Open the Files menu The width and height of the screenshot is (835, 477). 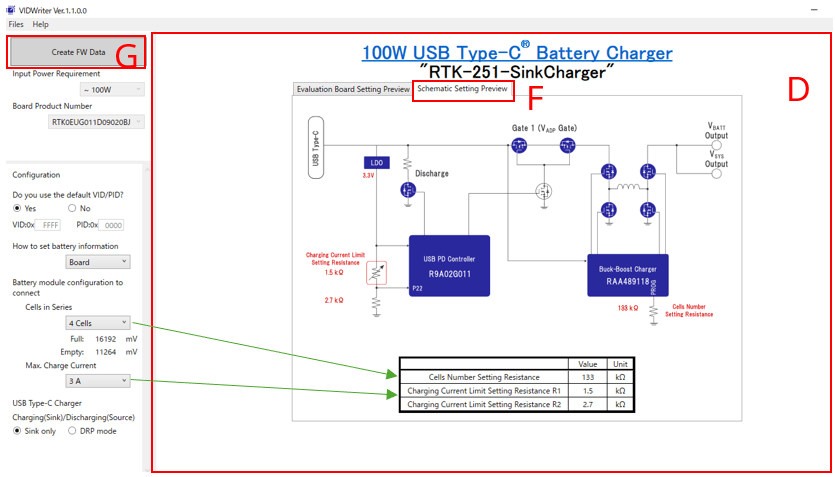pyautogui.click(x=16, y=24)
